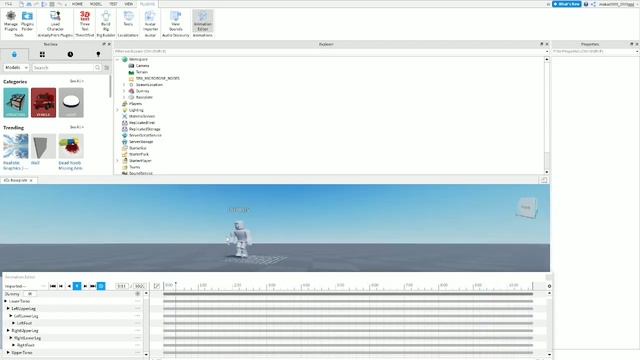Expand the UpperTorso track
This screenshot has height=360, width=640.
tap(8, 352)
